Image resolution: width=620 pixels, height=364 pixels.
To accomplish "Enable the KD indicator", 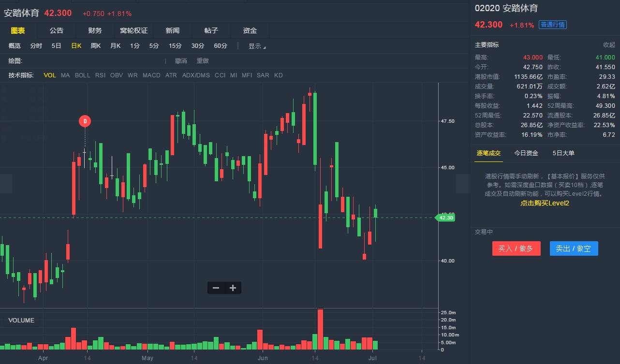I will (x=279, y=75).
